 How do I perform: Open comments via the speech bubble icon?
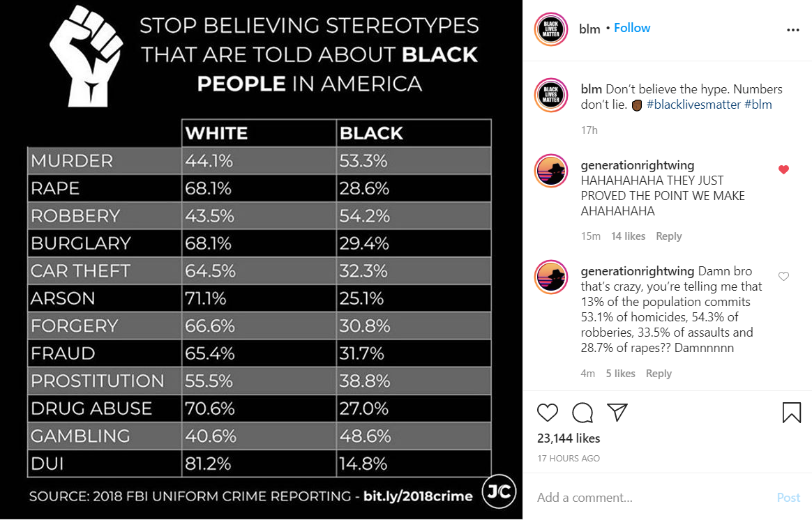pos(582,413)
